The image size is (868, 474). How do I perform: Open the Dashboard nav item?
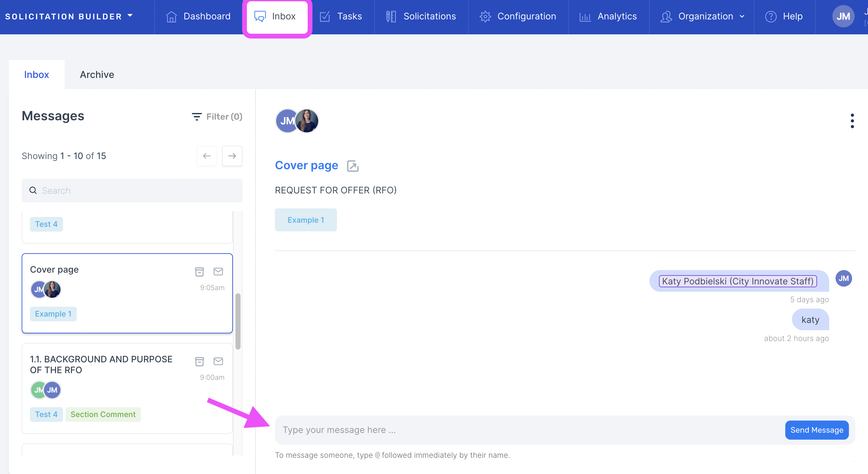(x=198, y=16)
